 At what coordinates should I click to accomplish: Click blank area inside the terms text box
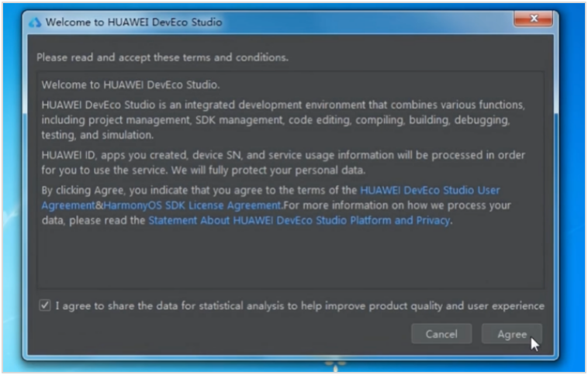[291, 259]
